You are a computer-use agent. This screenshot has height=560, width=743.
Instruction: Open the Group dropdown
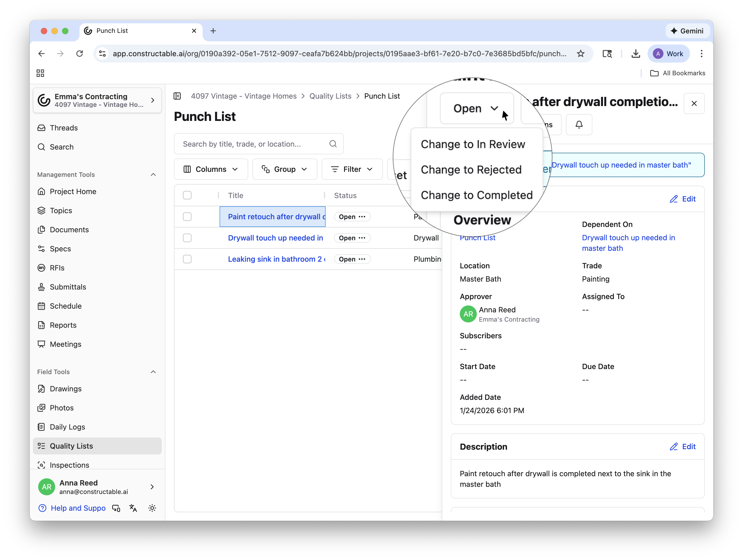tap(285, 169)
